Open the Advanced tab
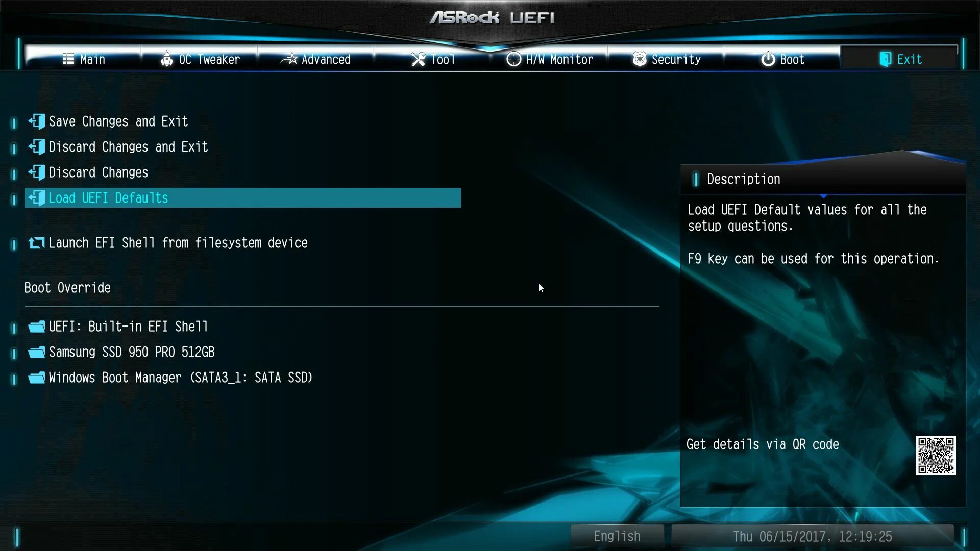 316,59
